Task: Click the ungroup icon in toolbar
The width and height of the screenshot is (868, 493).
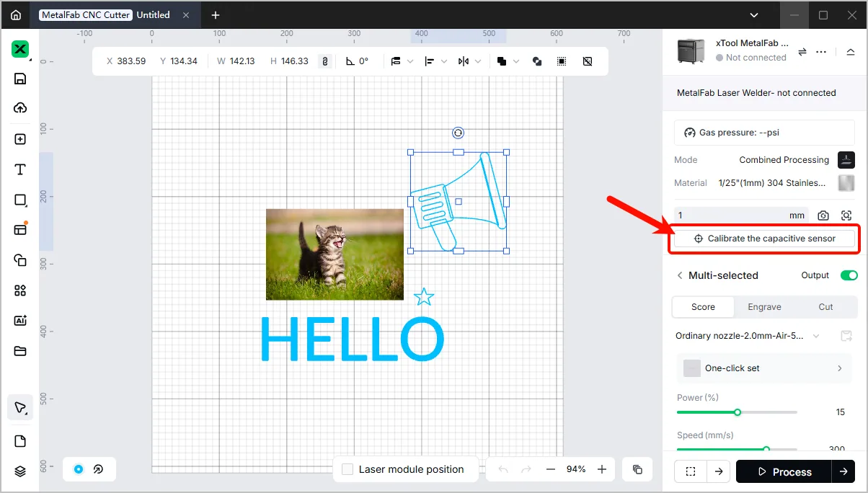Action: tap(588, 61)
